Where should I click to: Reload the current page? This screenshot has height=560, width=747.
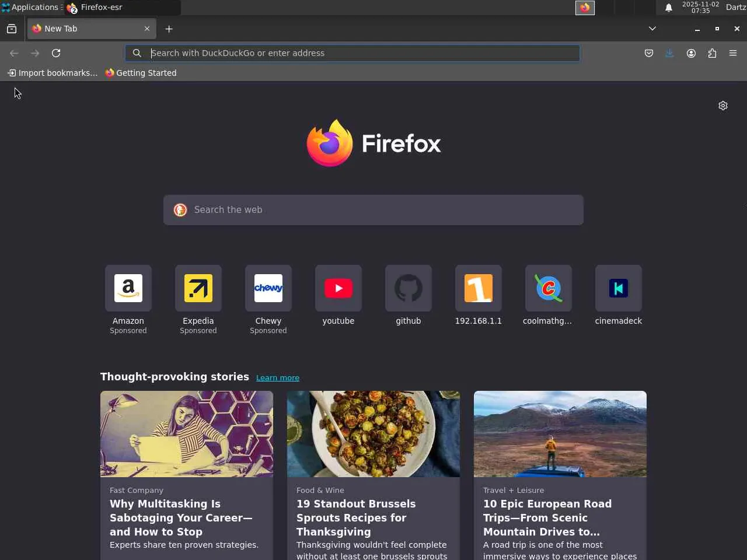(56, 53)
